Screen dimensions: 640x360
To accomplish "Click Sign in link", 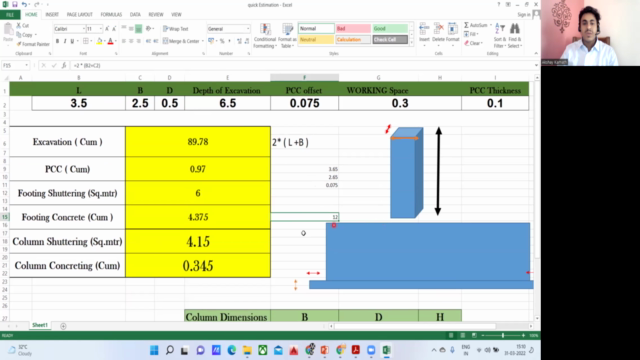I will click(524, 15).
